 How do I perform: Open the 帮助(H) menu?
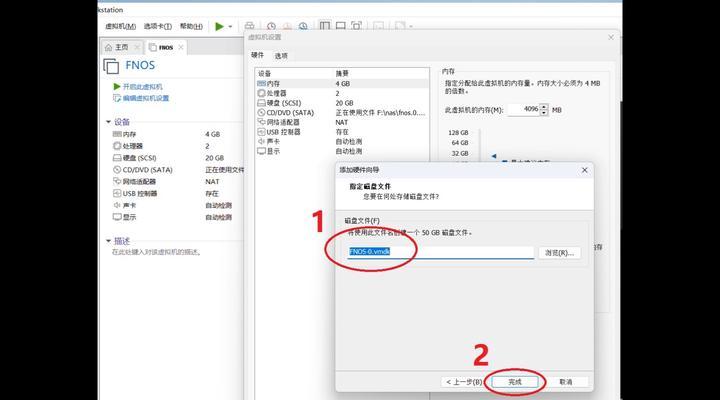click(x=191, y=27)
